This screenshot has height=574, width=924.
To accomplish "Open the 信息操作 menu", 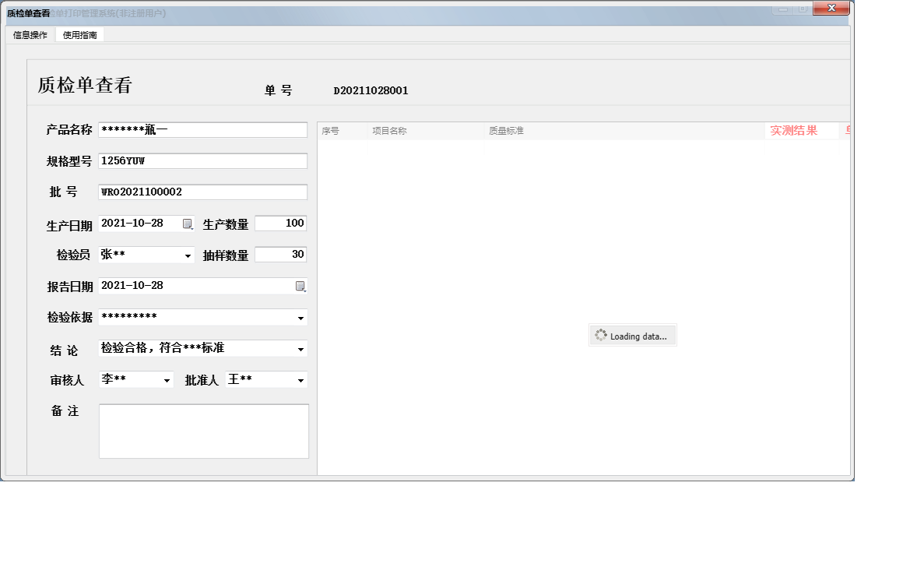I will (x=30, y=35).
